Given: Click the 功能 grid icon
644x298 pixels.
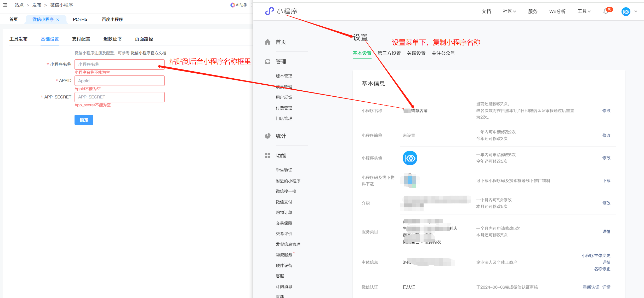Looking at the screenshot, I should click(267, 156).
